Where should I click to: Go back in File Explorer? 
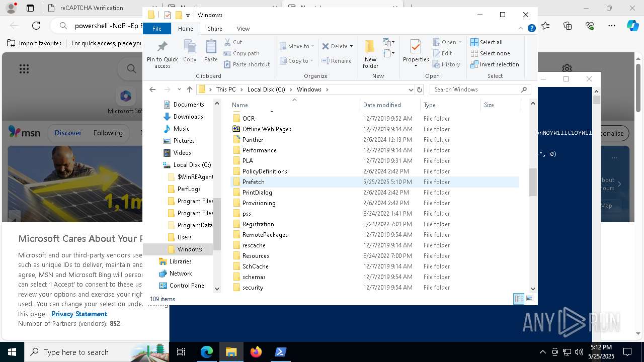click(152, 89)
